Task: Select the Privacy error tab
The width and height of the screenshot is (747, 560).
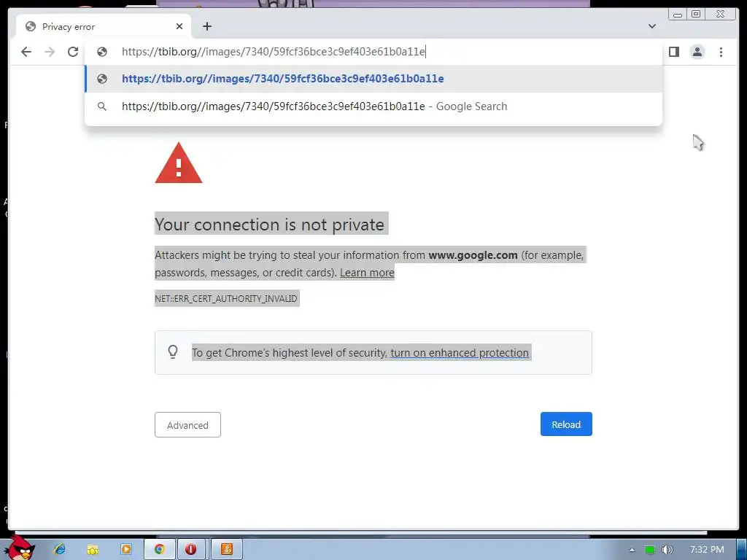Action: [104, 26]
